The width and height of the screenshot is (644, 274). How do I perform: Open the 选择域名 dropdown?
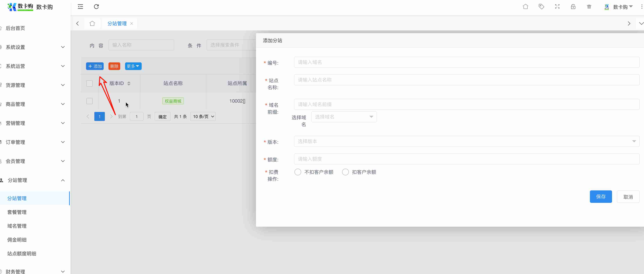click(344, 117)
